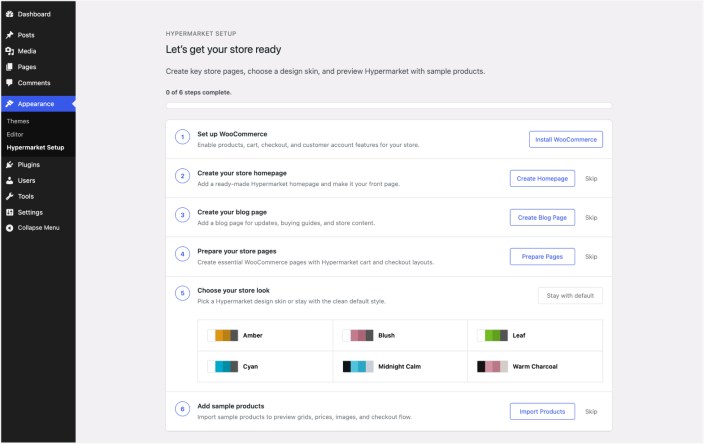Click the Plugins plug icon

pos(9,165)
